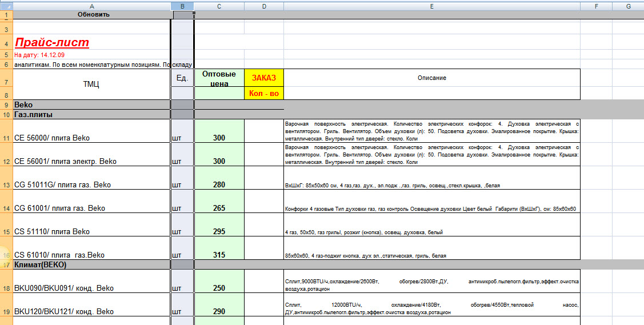Click order quantity cell for CG 51011G
The width and height of the screenshot is (644, 325).
tap(263, 178)
